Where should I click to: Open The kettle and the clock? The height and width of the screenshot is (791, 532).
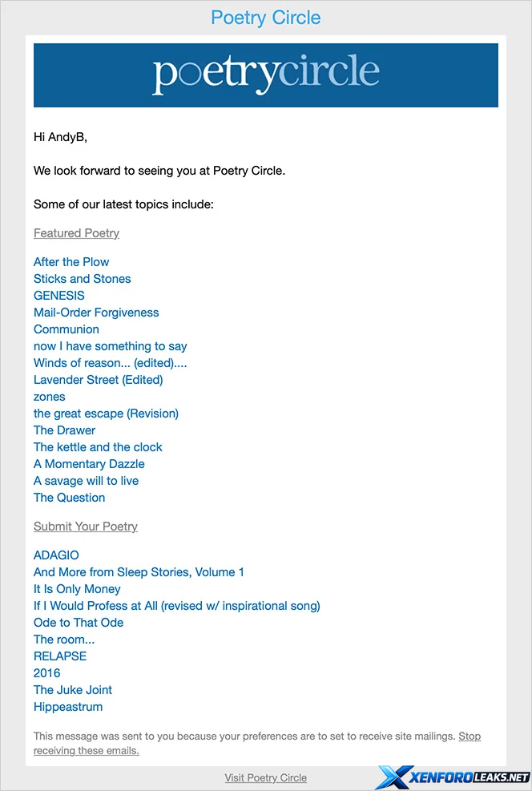coord(98,447)
